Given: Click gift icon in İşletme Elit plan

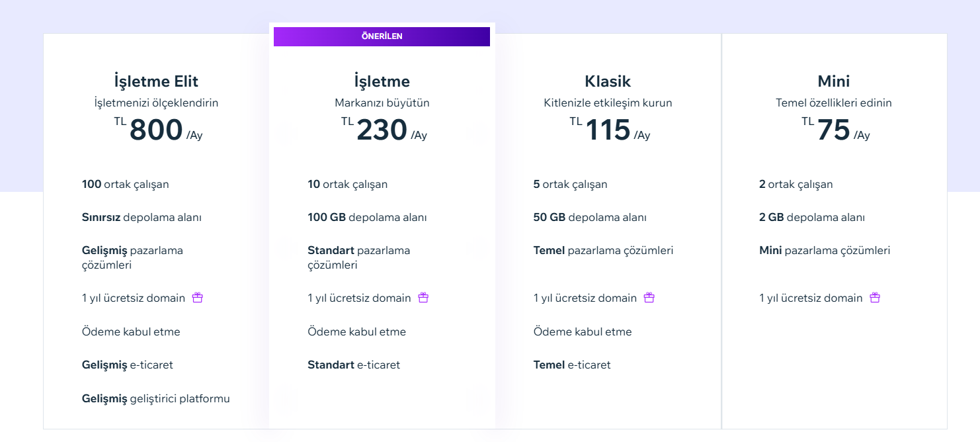Looking at the screenshot, I should click(x=197, y=298).
